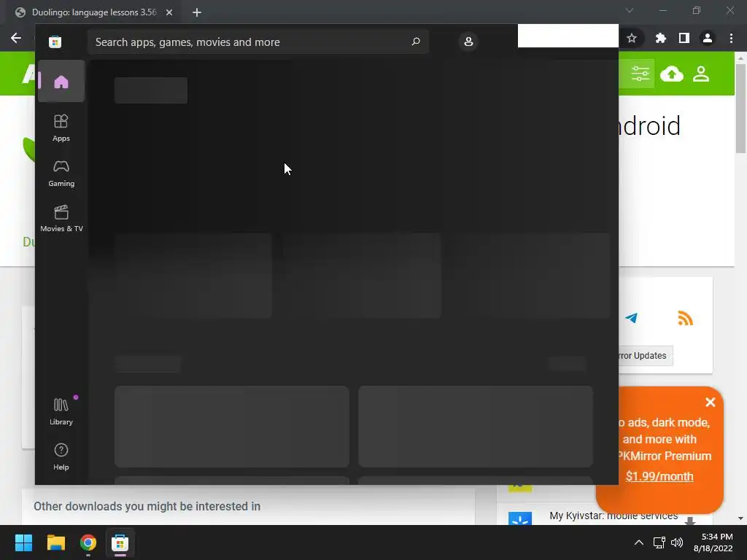Open Movies & TV in Store sidebar

coord(61,219)
